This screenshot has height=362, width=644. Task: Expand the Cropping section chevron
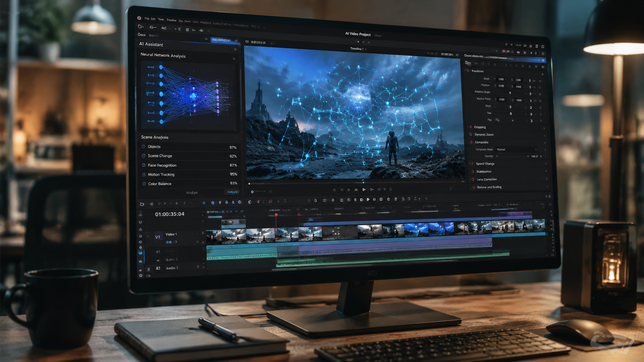(544, 128)
